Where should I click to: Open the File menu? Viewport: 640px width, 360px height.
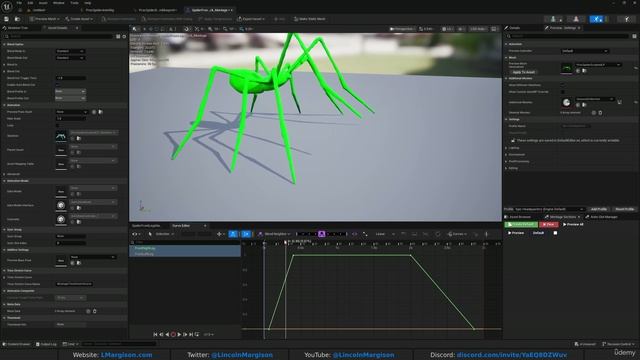click(x=19, y=2)
